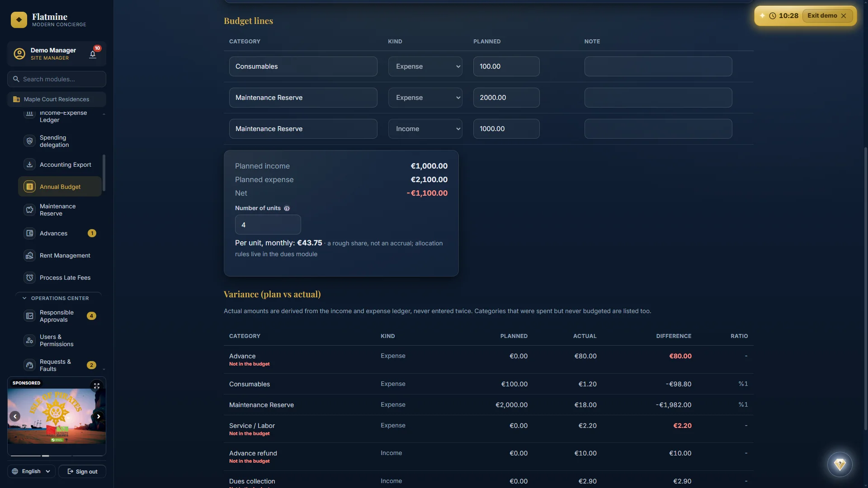
Task: Click the sponsored Isle of Pirates thumbnail
Action: tap(57, 416)
